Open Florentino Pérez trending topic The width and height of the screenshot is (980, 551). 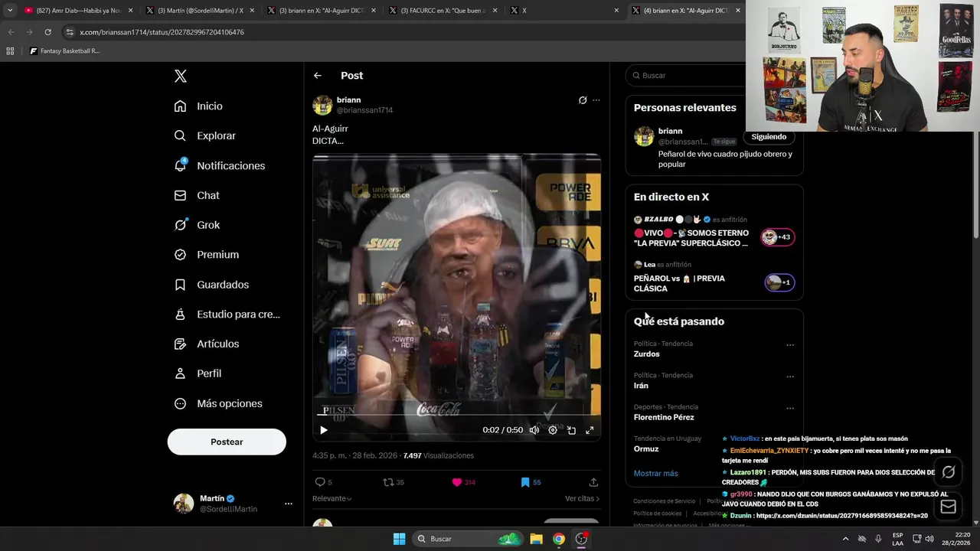(x=664, y=418)
